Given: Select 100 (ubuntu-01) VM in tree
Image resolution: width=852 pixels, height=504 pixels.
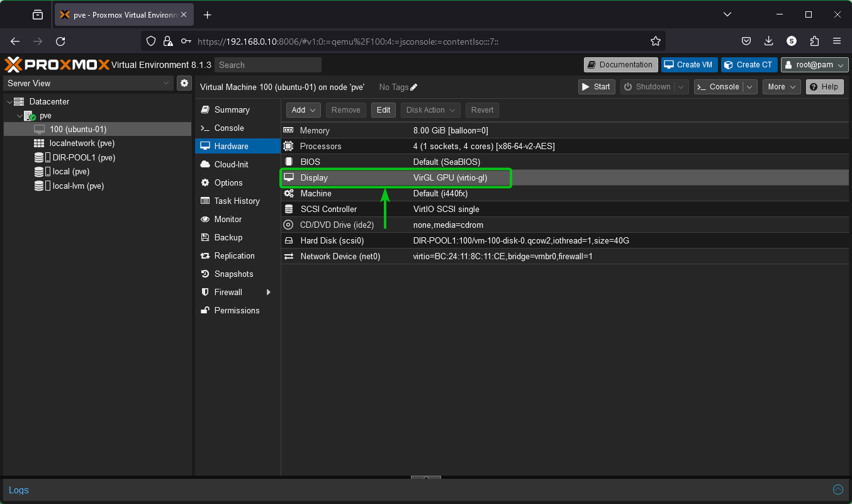Looking at the screenshot, I should [x=98, y=129].
